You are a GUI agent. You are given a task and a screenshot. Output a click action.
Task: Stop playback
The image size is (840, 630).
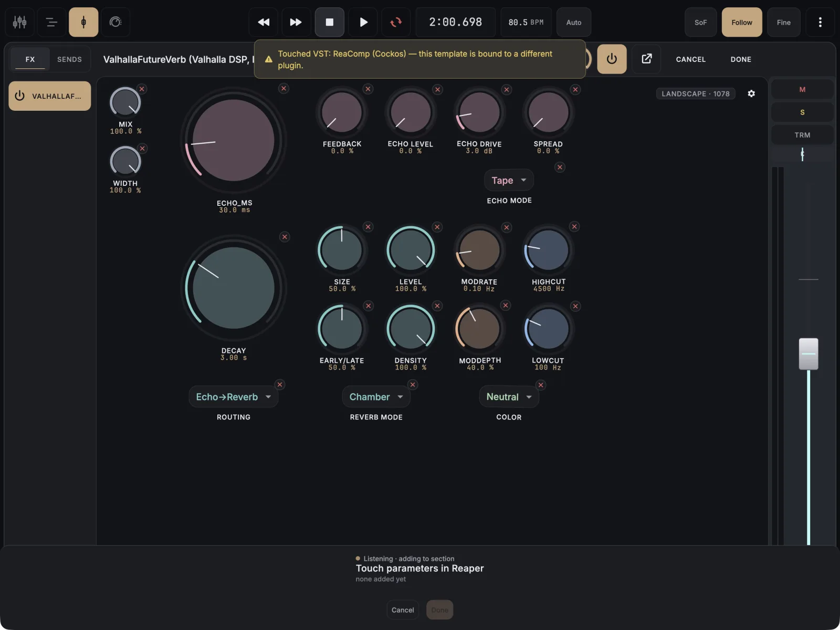(330, 22)
